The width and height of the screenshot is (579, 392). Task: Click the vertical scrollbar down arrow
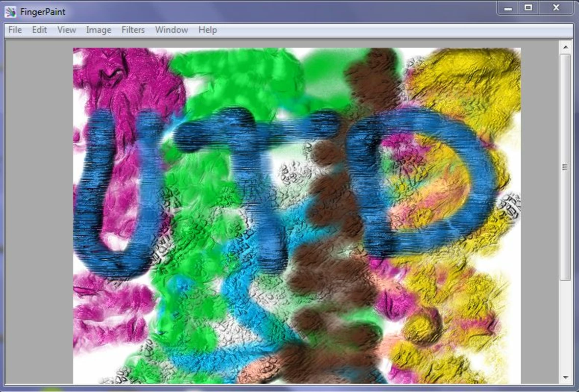(565, 378)
